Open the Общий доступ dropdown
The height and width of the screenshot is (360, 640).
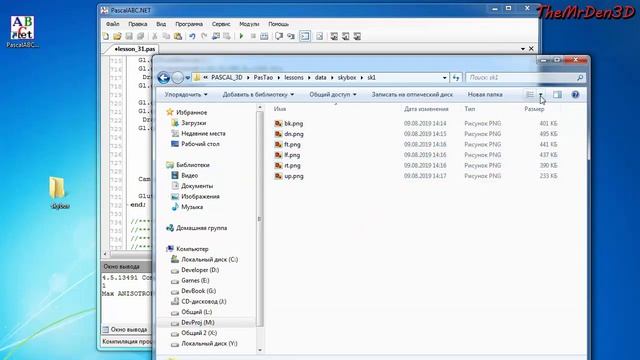333,95
